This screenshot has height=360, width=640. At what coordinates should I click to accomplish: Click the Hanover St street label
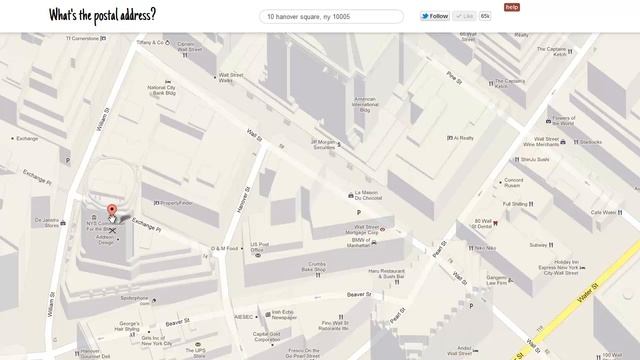[243, 200]
